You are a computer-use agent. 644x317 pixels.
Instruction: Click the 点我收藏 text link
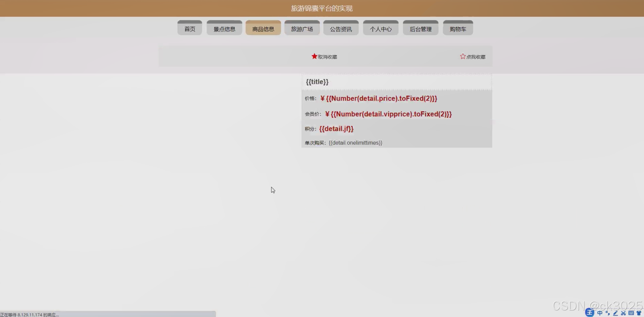click(x=476, y=57)
